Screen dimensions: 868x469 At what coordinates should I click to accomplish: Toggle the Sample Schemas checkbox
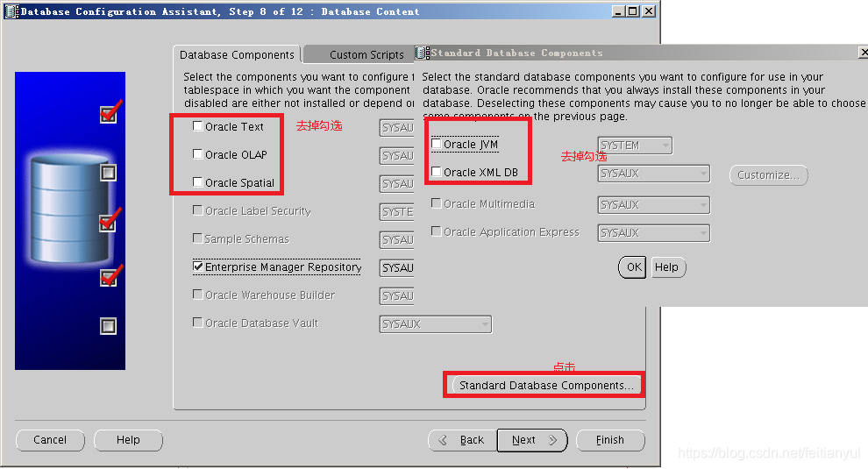click(x=197, y=238)
